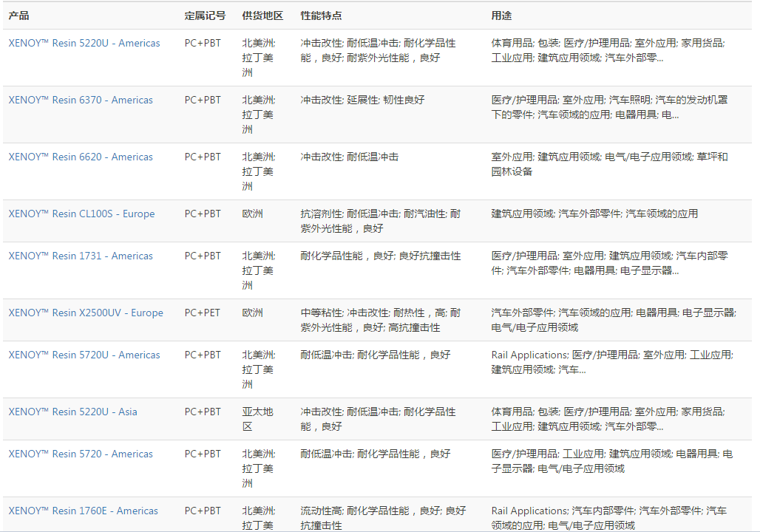760x532 pixels.
Task: Open XENOY Resin 1731 - Americas link
Action: (81, 256)
